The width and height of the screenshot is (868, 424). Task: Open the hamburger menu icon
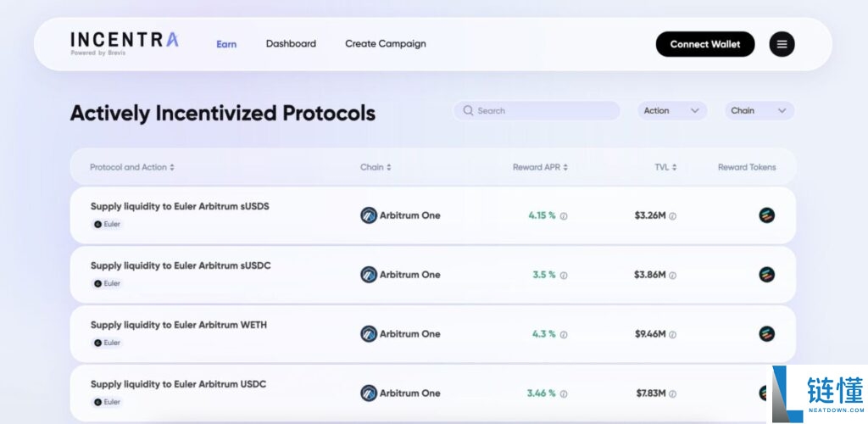tap(782, 44)
